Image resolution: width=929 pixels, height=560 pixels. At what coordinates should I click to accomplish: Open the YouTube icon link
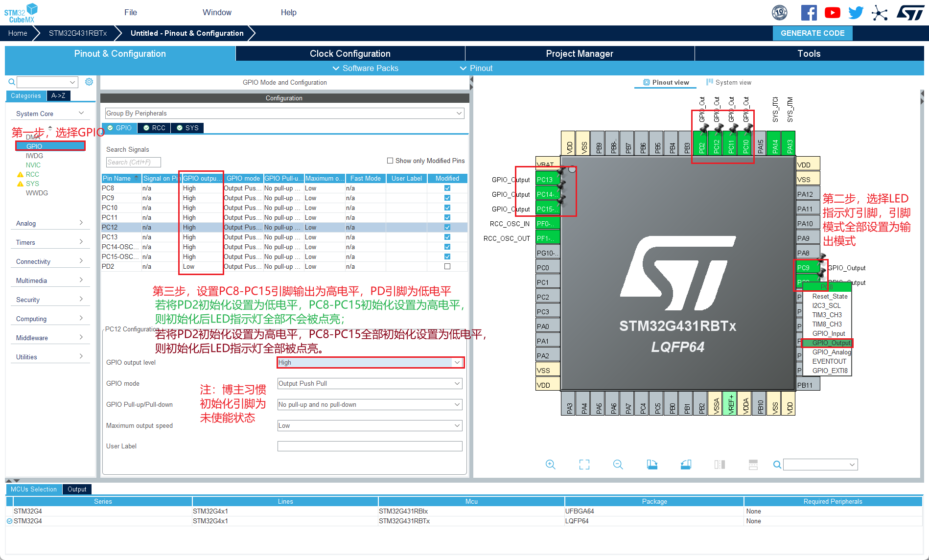pos(832,13)
